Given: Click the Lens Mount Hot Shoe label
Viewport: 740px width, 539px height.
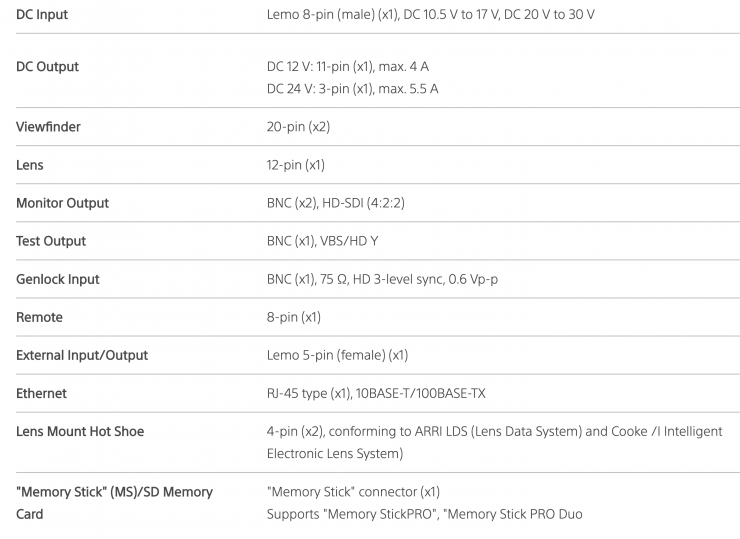Looking at the screenshot, I should click(80, 431).
